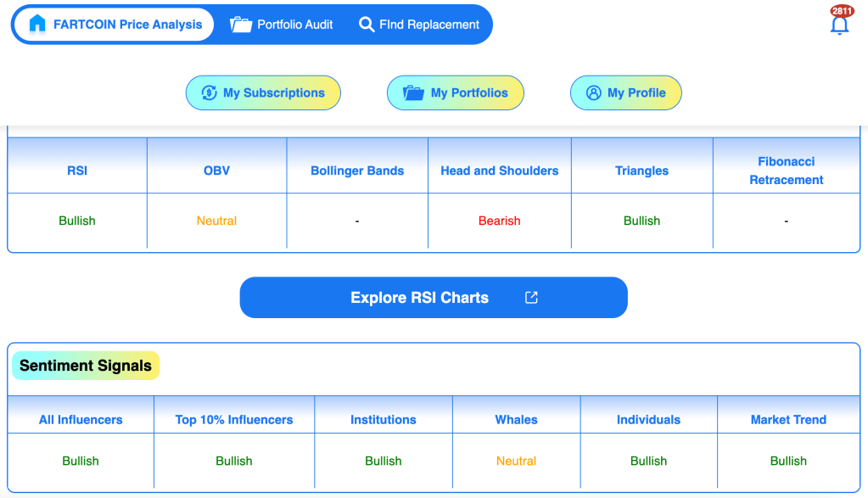Image resolution: width=868 pixels, height=498 pixels.
Task: Click the Sentiment Signals label
Action: click(x=86, y=365)
